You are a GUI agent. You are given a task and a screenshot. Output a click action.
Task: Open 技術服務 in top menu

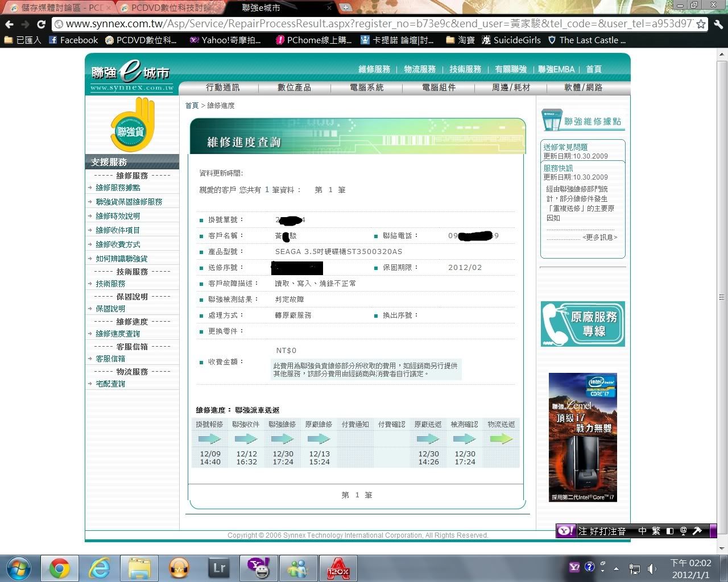[x=465, y=69]
